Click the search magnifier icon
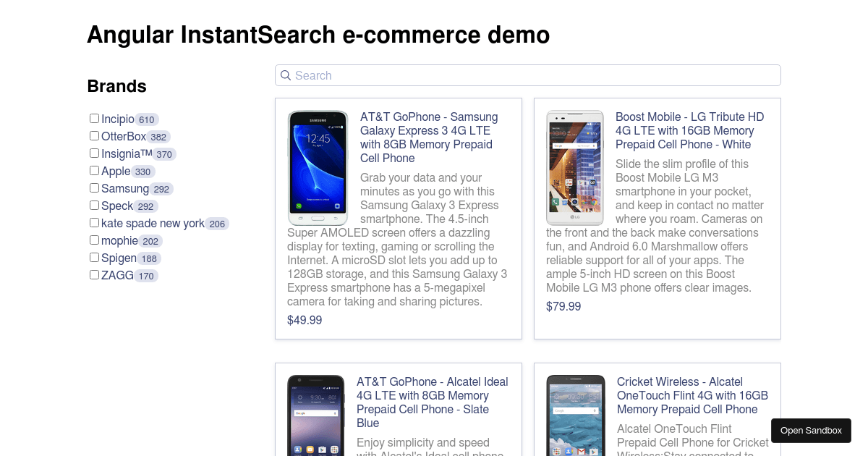Viewport: 868px width, 456px height. point(286,75)
